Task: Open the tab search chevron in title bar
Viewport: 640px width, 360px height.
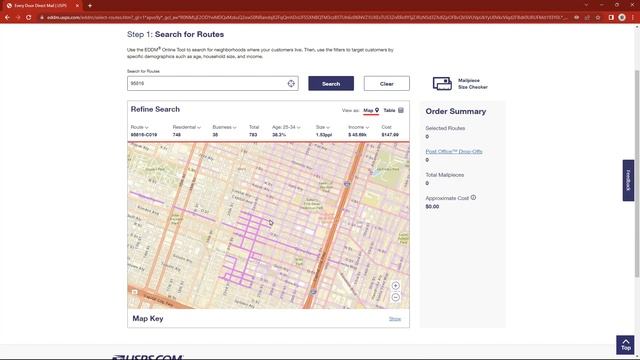Action: [x=586, y=5]
